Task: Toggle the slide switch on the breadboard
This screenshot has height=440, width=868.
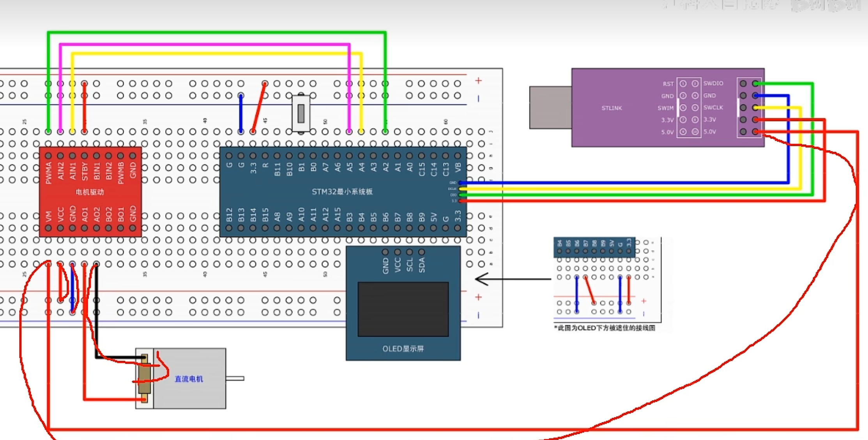Action: (301, 113)
